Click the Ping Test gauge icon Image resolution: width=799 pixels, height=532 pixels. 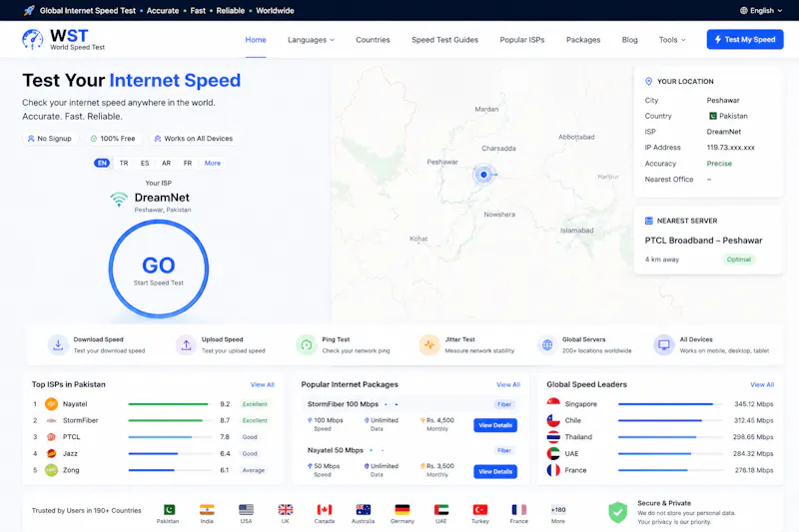[307, 344]
